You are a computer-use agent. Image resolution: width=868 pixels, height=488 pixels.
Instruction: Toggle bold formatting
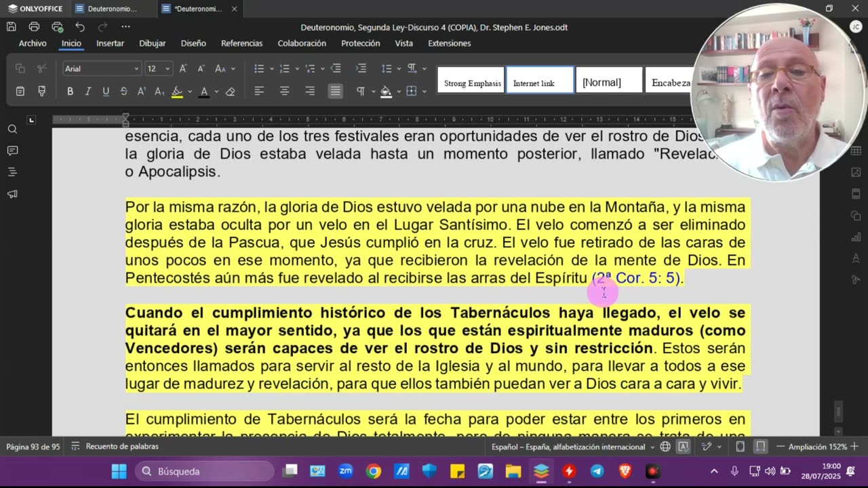coord(70,91)
